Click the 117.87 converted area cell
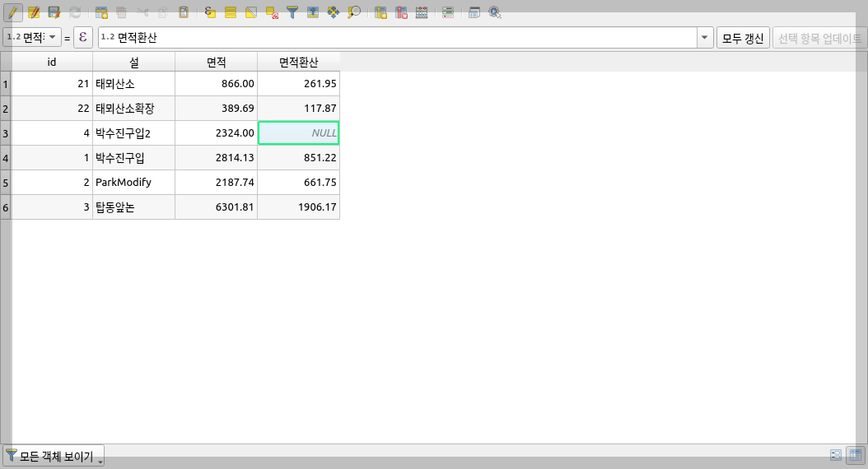The width and height of the screenshot is (868, 469). click(x=298, y=109)
